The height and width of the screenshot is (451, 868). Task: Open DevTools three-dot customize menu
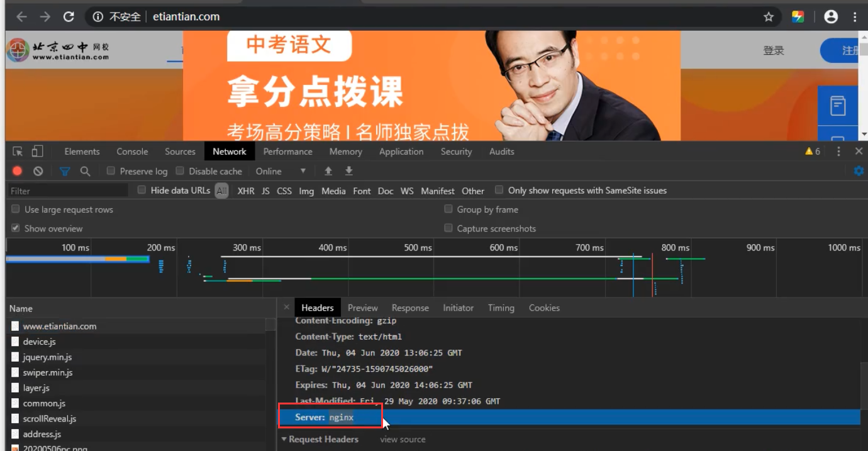pos(838,152)
